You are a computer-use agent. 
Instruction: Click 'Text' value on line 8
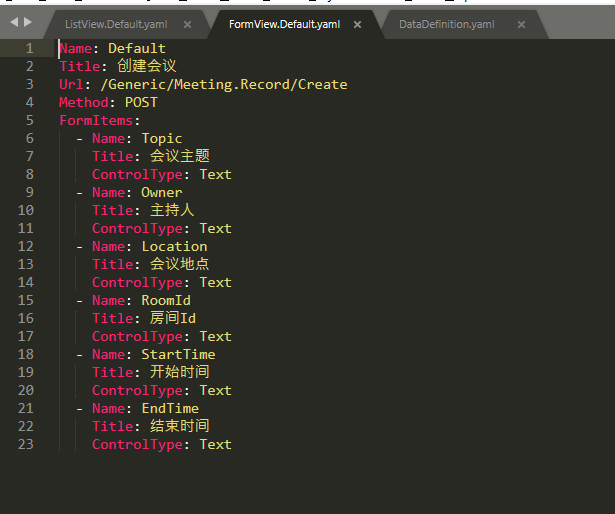[x=215, y=174]
